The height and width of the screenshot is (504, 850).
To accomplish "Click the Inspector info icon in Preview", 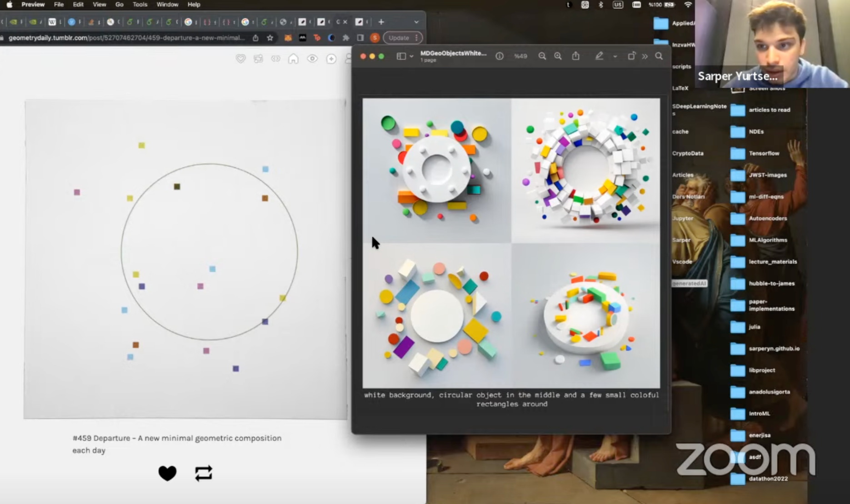I will [500, 56].
